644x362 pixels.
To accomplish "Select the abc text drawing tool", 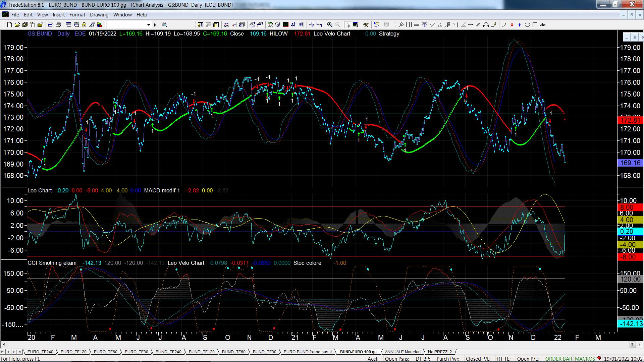I will (543, 24).
